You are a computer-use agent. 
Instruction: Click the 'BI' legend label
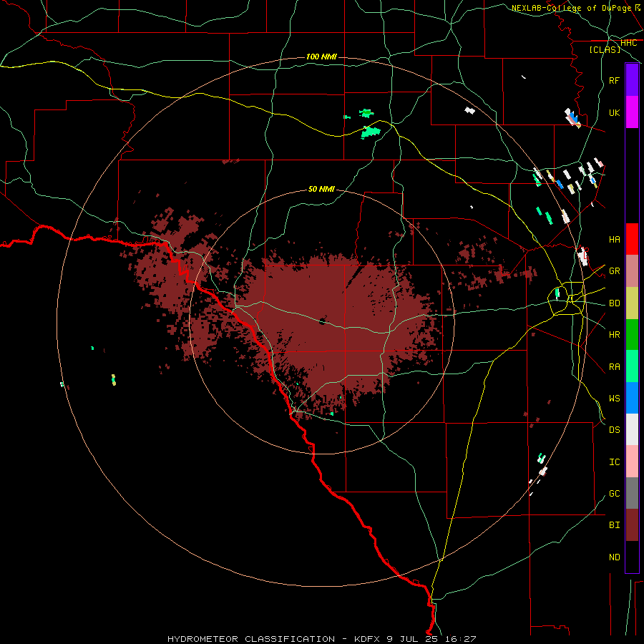[615, 525]
